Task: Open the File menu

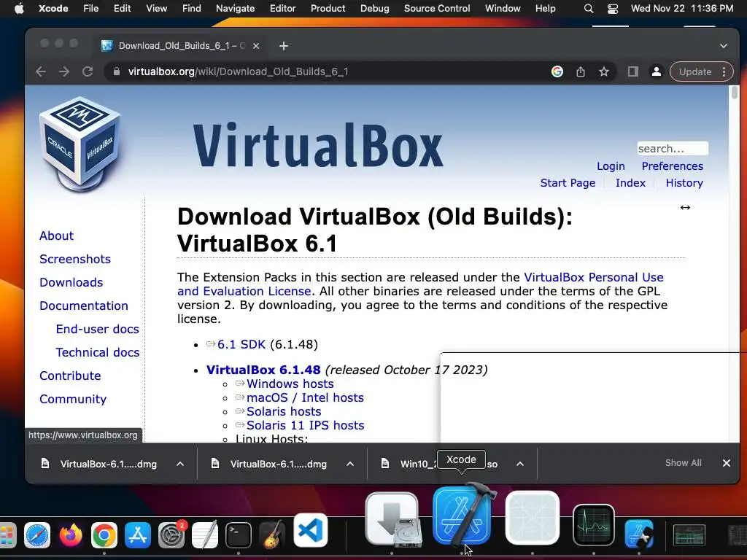Action: pos(90,8)
